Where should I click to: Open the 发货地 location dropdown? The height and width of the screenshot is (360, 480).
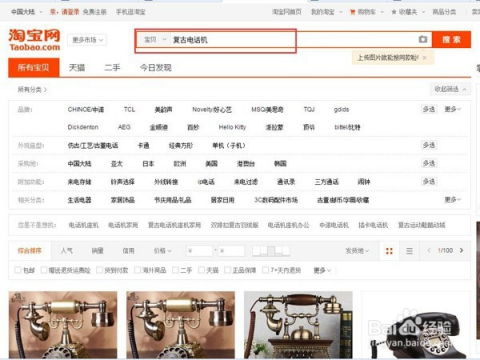357,251
